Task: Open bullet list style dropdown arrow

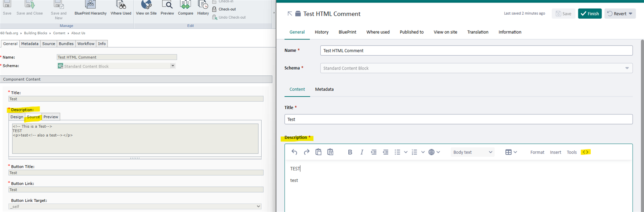Action: pos(406,152)
